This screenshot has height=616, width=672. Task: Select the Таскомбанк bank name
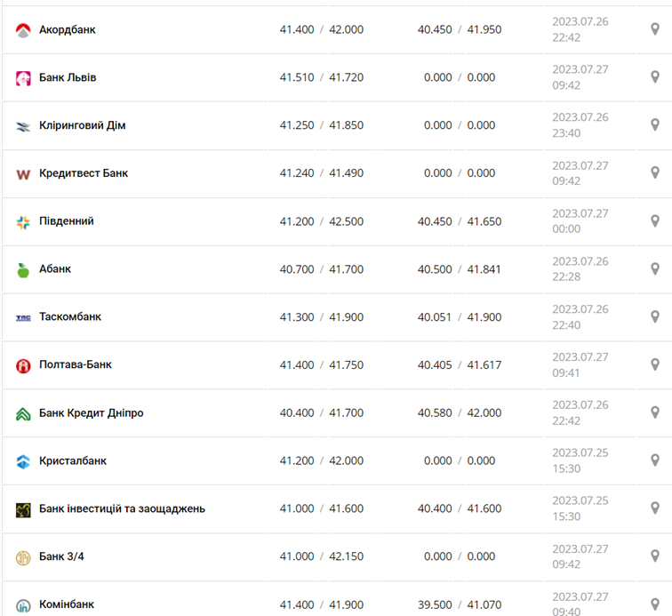pos(70,316)
